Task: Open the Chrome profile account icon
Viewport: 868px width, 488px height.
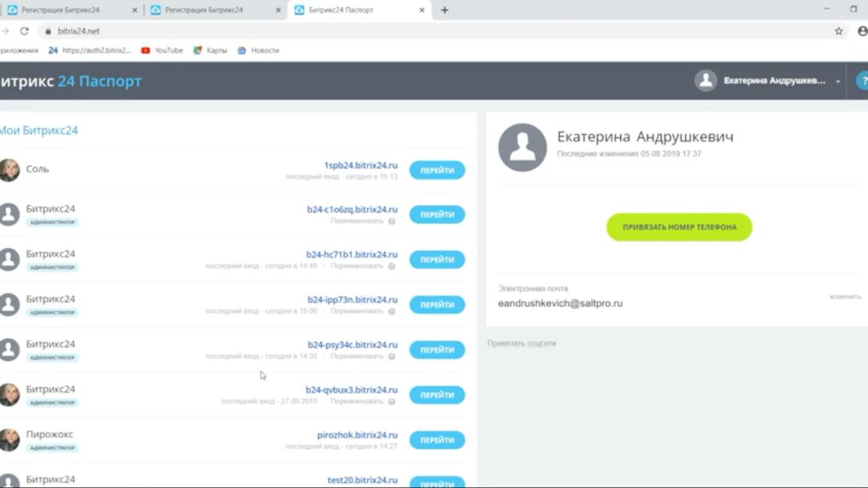Action: click(862, 31)
